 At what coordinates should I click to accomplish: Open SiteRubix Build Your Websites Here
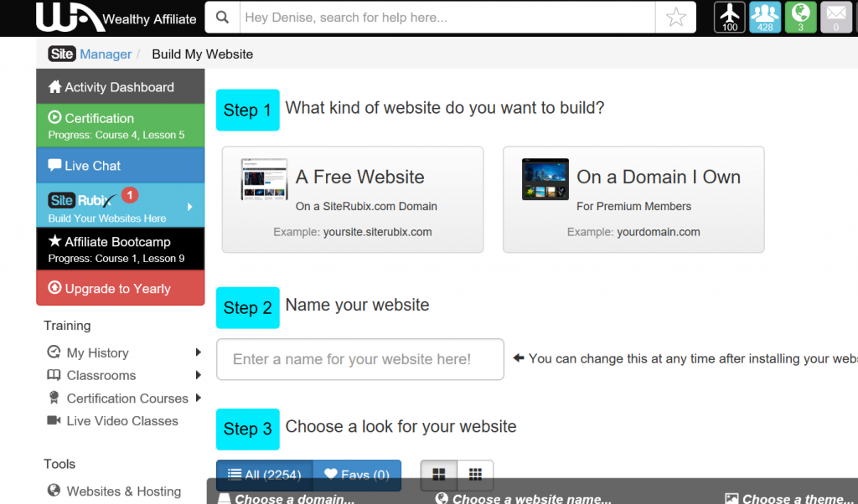coord(121,205)
